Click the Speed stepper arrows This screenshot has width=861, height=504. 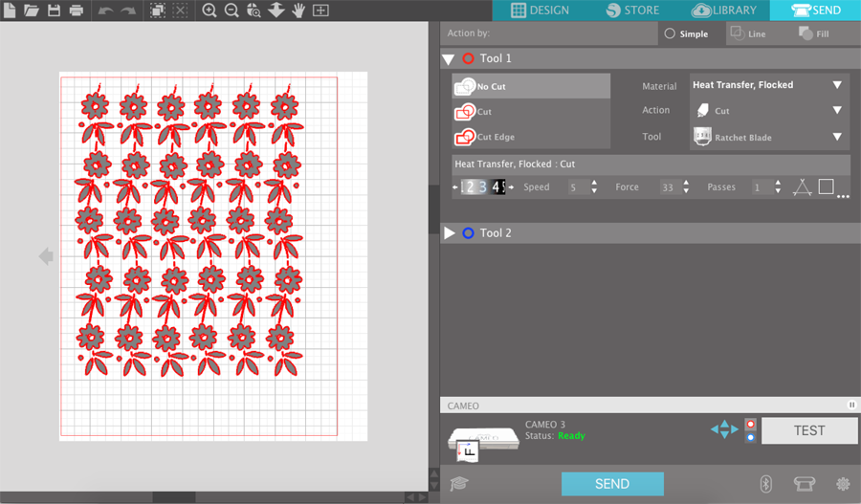(594, 187)
